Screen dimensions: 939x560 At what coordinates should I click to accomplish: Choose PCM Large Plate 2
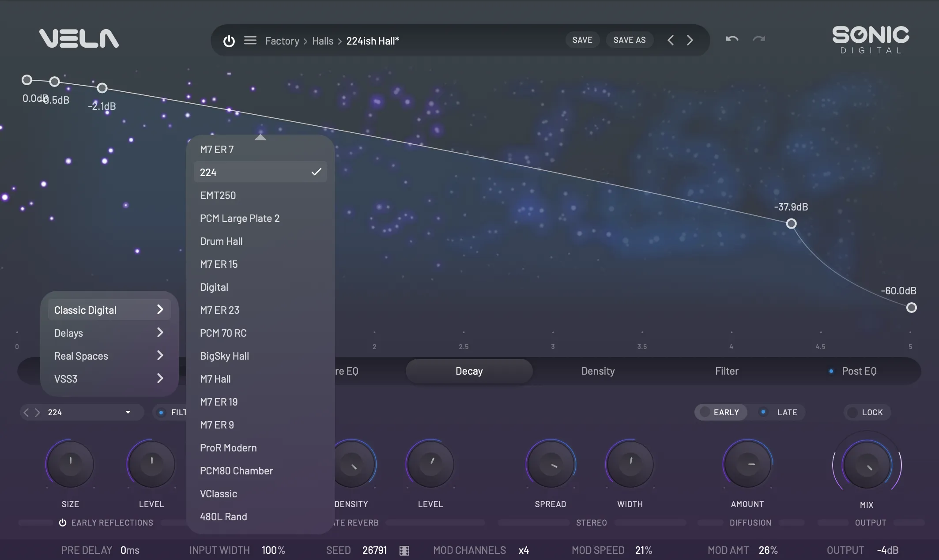click(x=260, y=218)
